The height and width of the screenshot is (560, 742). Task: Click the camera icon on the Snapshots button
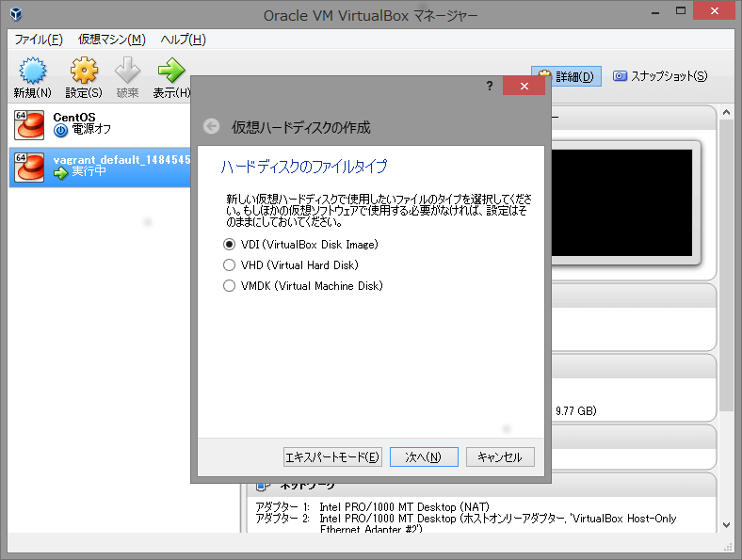(x=620, y=75)
